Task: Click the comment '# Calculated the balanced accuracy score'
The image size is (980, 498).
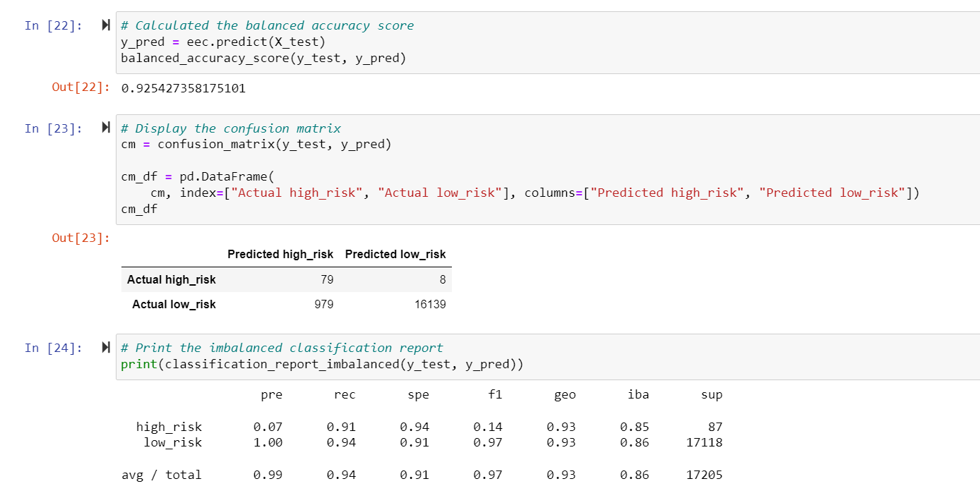Action: [x=268, y=26]
